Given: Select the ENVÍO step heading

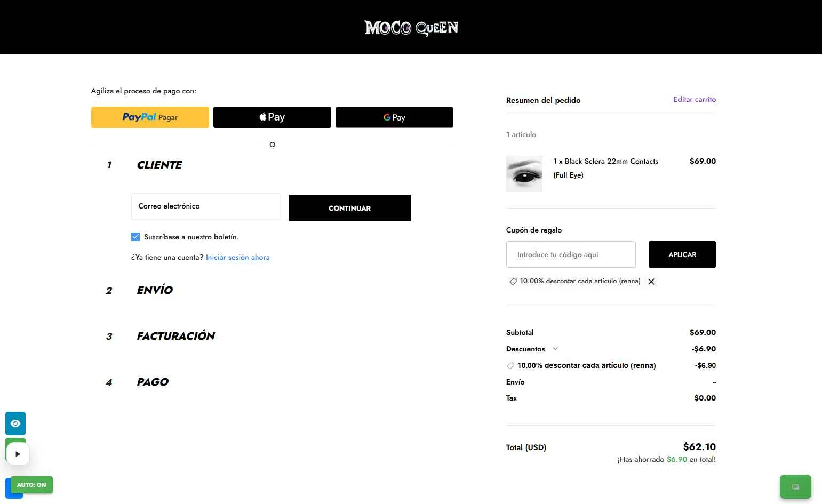Looking at the screenshot, I should (155, 290).
